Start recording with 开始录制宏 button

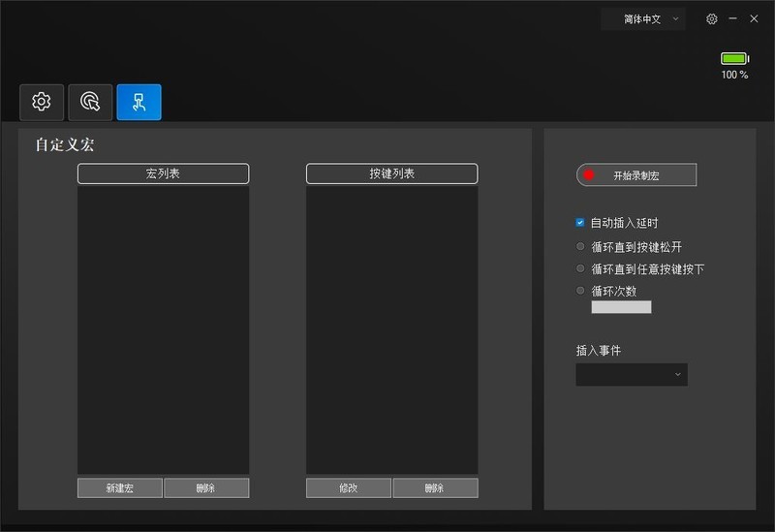click(636, 175)
